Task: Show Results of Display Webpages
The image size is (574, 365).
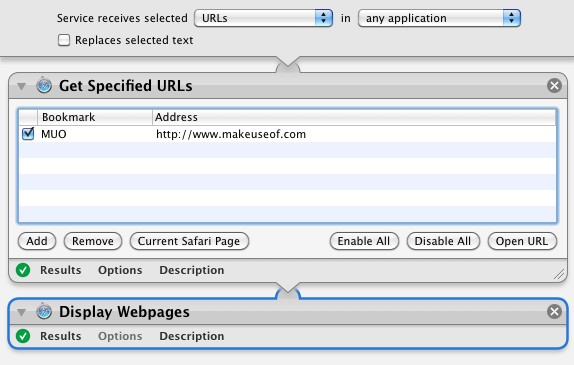Action: coord(61,336)
